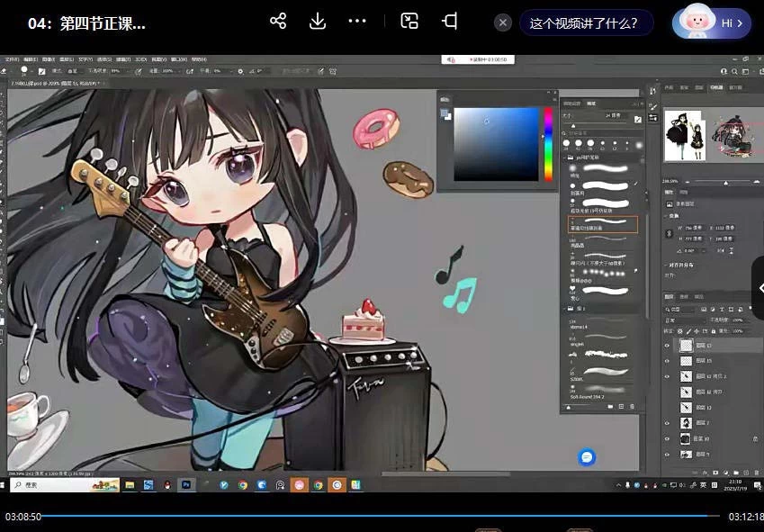The width and height of the screenshot is (764, 532).
Task: Click the lock transparent pixels icon
Action: click(679, 329)
